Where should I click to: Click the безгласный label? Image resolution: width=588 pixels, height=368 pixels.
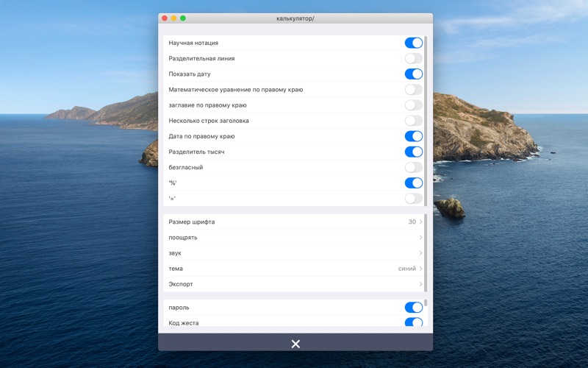[x=186, y=168]
